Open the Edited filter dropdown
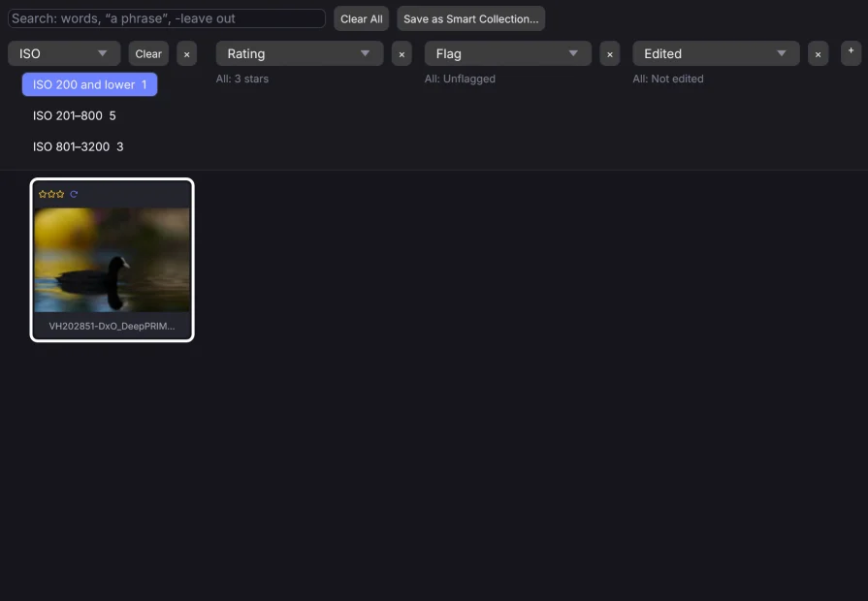868x601 pixels. (716, 53)
